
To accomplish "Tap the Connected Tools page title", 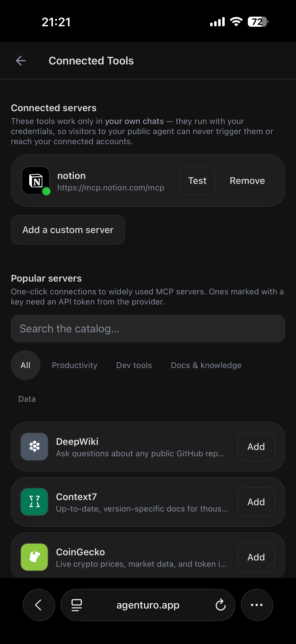I will [x=91, y=61].
